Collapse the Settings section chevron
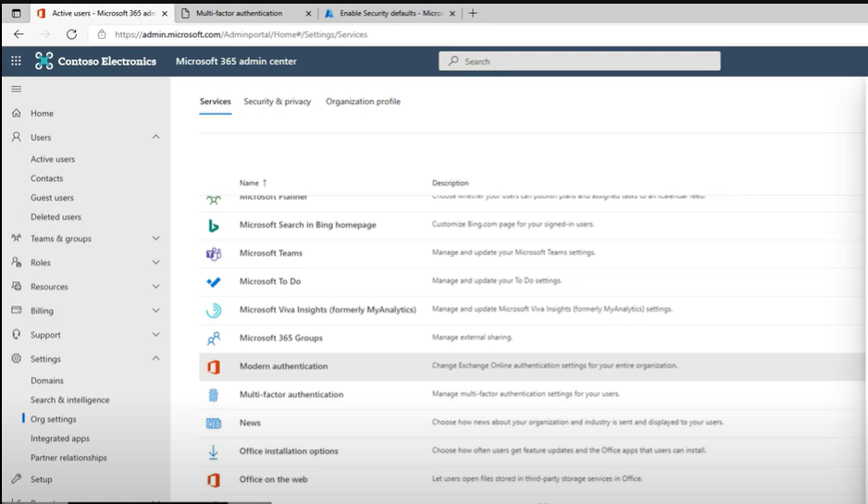 (x=156, y=359)
